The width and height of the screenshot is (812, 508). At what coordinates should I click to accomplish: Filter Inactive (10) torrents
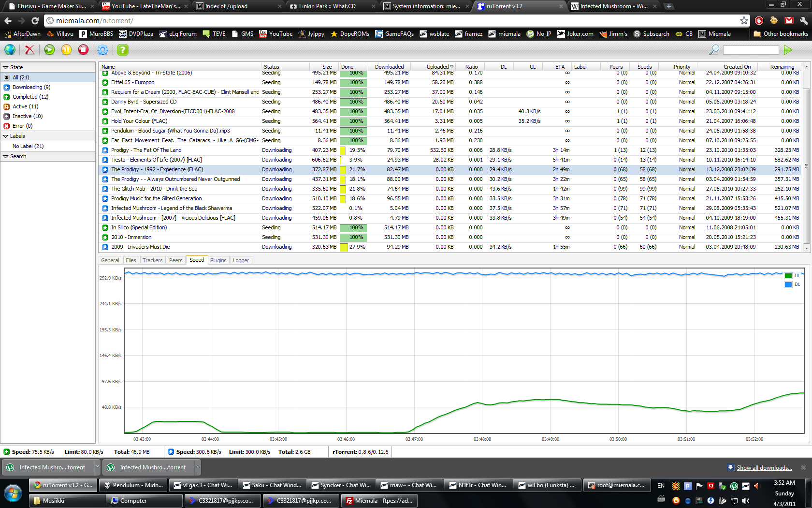[48, 116]
